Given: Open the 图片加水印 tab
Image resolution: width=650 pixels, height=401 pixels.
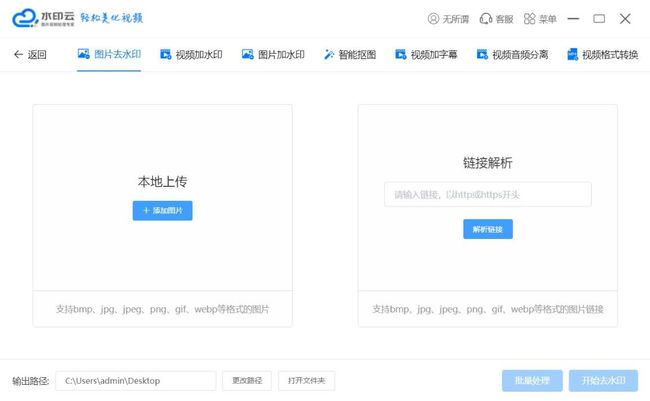Looking at the screenshot, I should 274,54.
